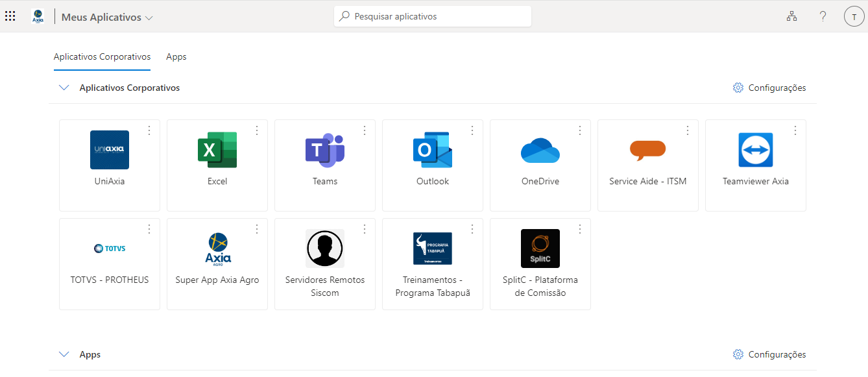Select the Aplicativos Corporativos tab
Image resolution: width=868 pixels, height=377 pixels.
tap(102, 57)
